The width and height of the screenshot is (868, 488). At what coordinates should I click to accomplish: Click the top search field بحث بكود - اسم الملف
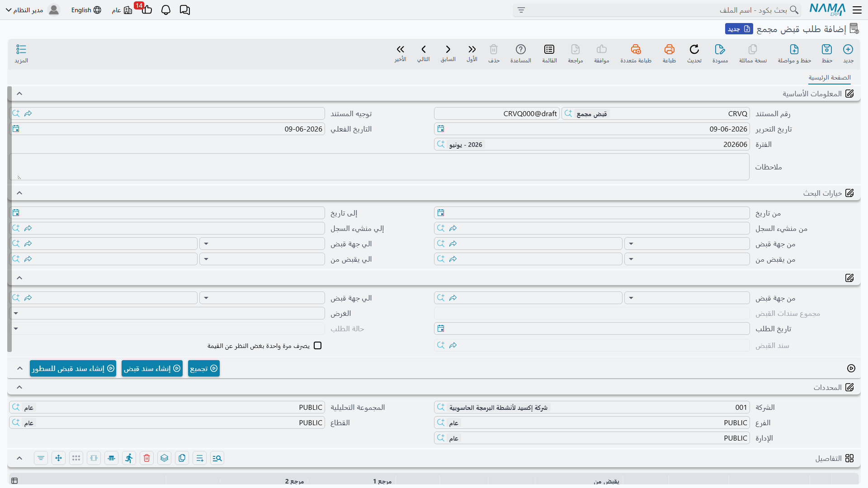click(x=656, y=10)
